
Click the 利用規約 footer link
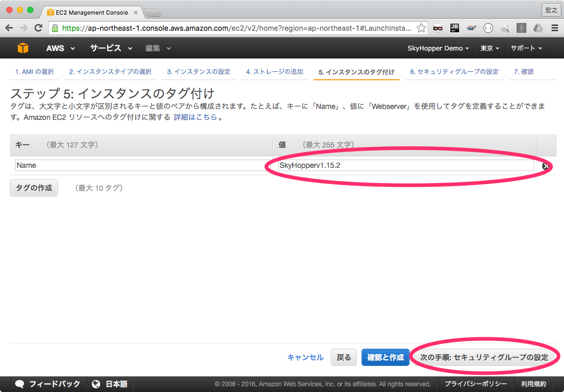533,384
